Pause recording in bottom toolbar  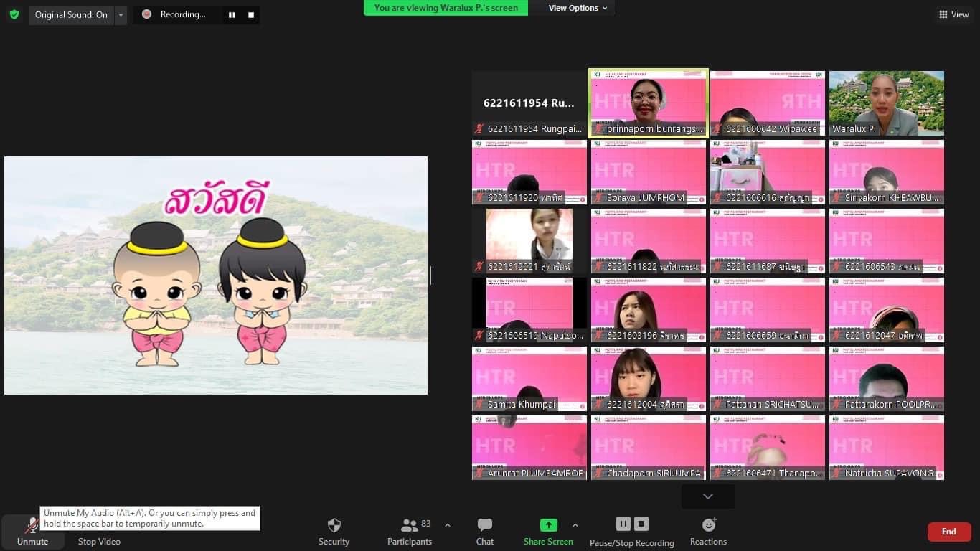point(623,524)
